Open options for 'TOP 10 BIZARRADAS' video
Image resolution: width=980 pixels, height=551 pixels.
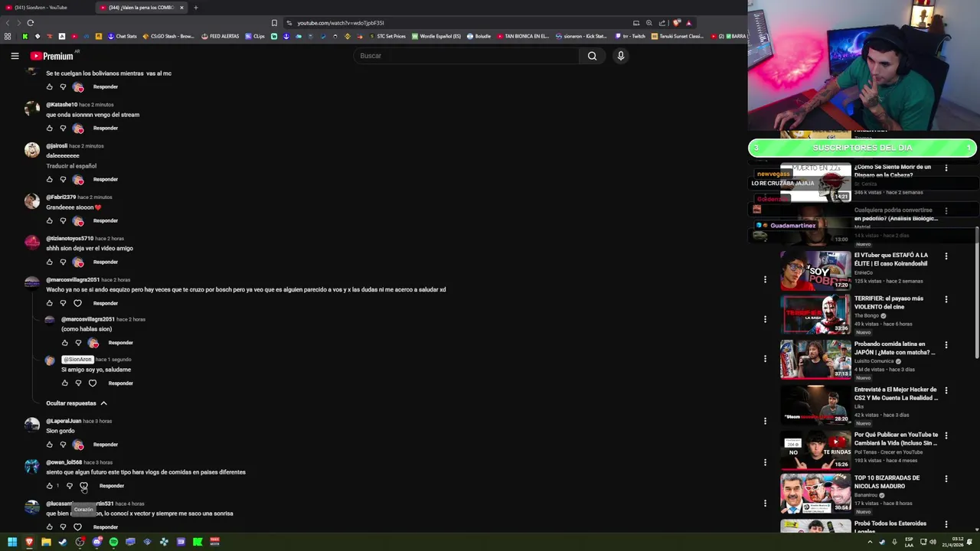(946, 479)
